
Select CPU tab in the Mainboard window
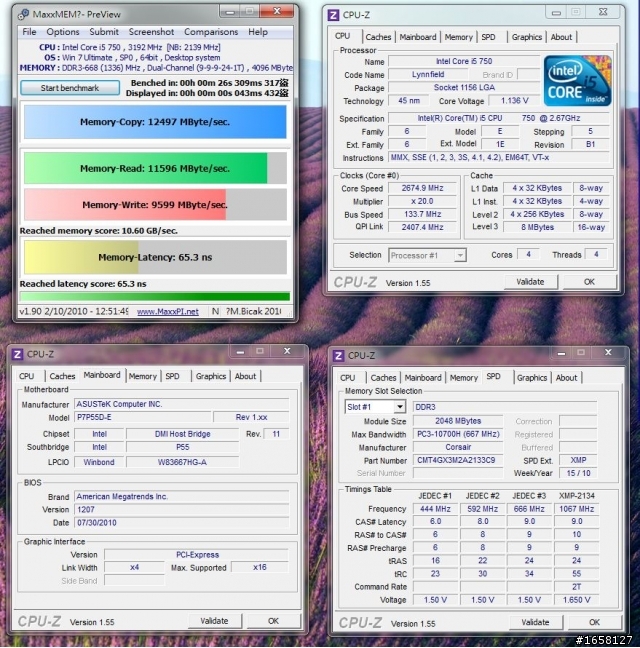[x=26, y=376]
